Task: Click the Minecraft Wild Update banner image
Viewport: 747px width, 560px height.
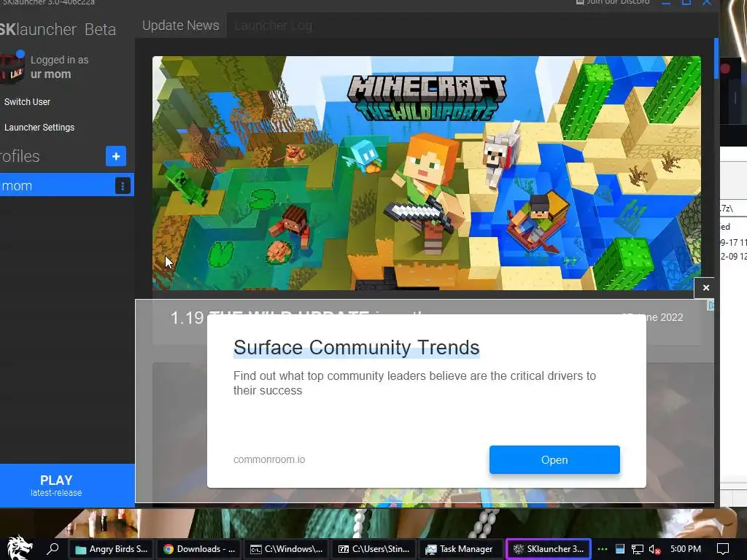Action: [x=426, y=174]
